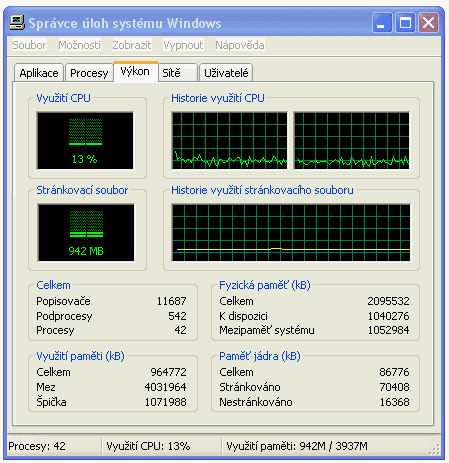Minimize the Task Manager window
This screenshot has height=463, width=449.
pos(382,23)
